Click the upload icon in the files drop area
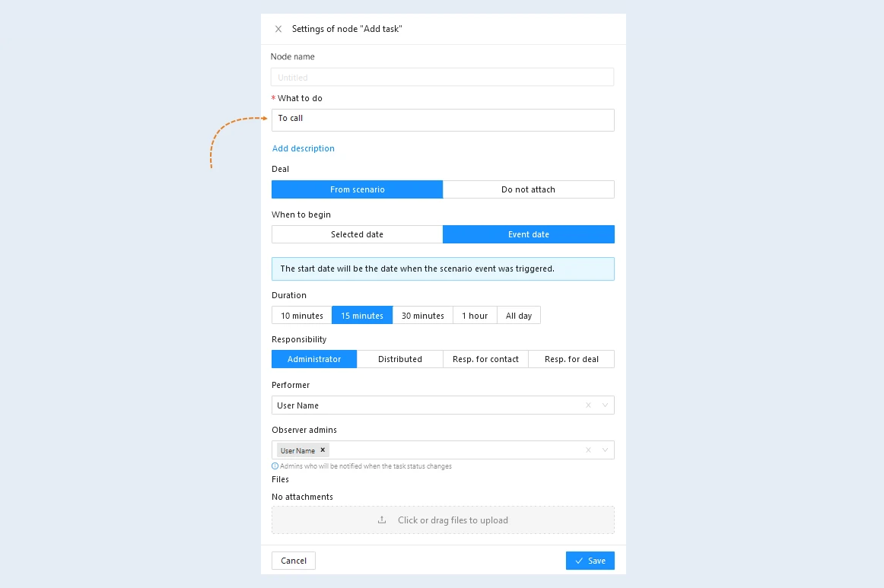The width and height of the screenshot is (884, 588). point(382,520)
